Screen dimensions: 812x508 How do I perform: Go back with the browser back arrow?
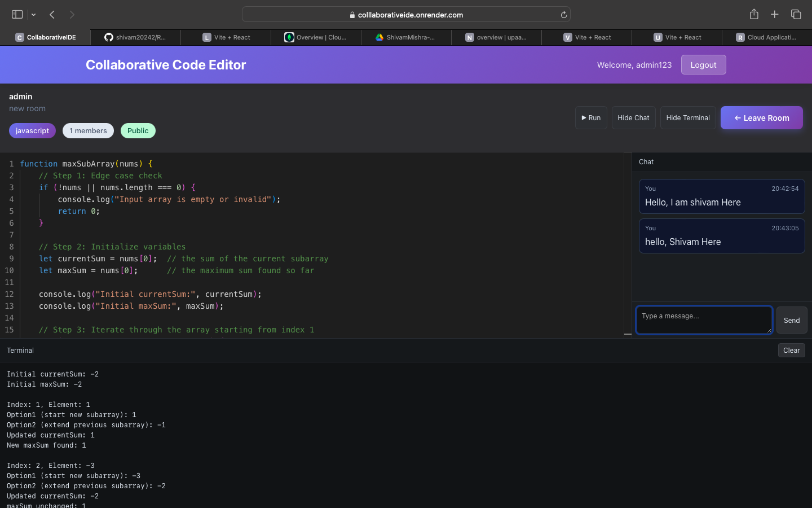pyautogui.click(x=52, y=15)
